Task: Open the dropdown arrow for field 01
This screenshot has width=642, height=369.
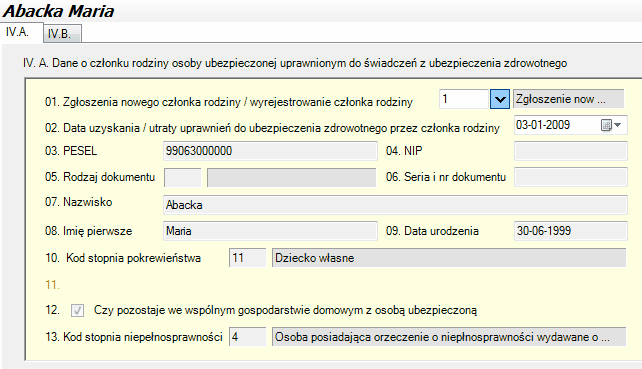Action: coord(500,99)
